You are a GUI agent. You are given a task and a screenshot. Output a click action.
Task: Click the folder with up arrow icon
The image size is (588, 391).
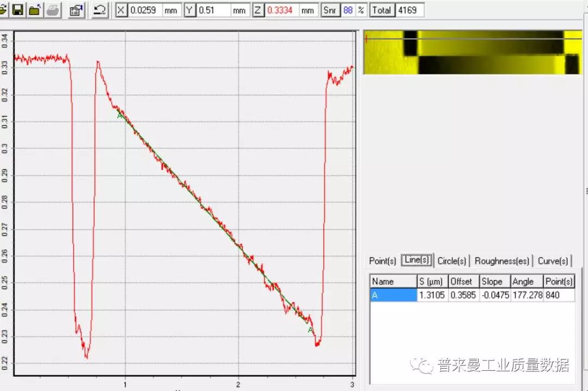coord(35,10)
